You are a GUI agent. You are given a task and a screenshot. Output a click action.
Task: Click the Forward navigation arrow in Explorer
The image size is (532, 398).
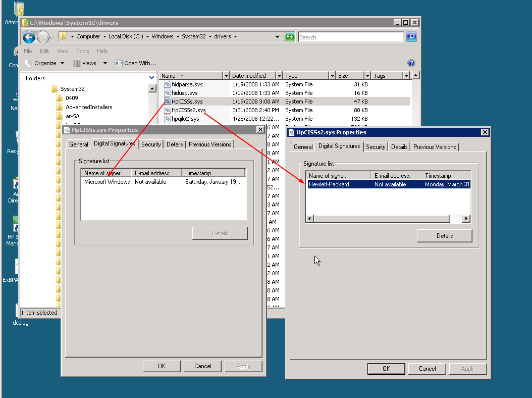click(43, 37)
